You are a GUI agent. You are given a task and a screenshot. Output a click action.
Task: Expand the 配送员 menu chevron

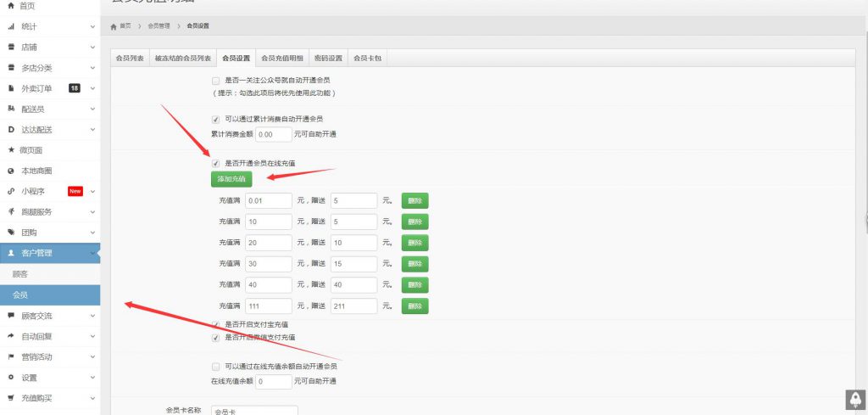92,109
